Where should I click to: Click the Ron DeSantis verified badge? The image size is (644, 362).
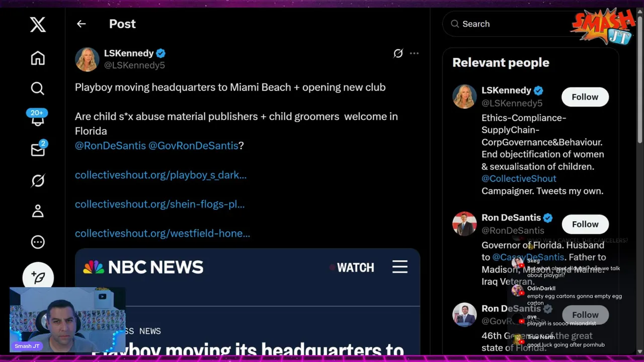pos(548,218)
